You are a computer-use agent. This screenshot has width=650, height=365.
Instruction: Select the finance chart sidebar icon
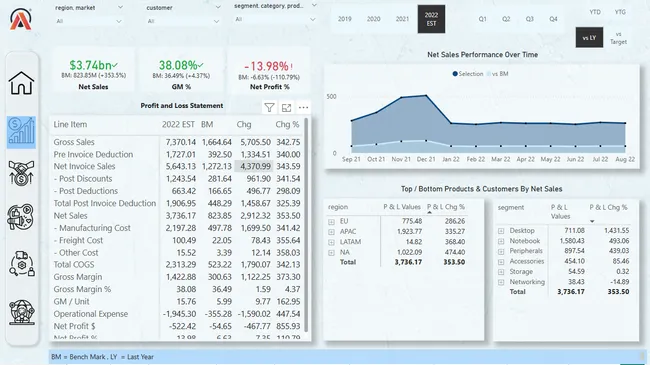pos(21,132)
